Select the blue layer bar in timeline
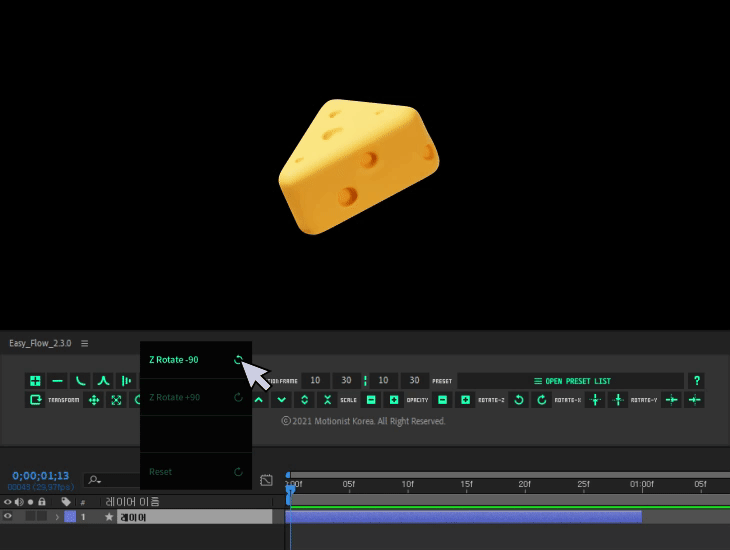730x550 pixels. [x=464, y=517]
